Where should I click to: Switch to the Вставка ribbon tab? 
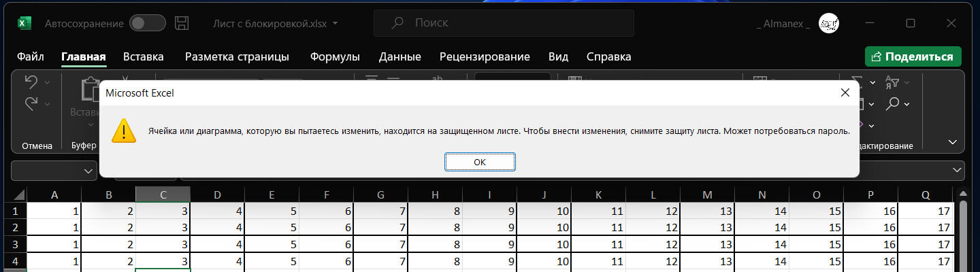pyautogui.click(x=144, y=56)
